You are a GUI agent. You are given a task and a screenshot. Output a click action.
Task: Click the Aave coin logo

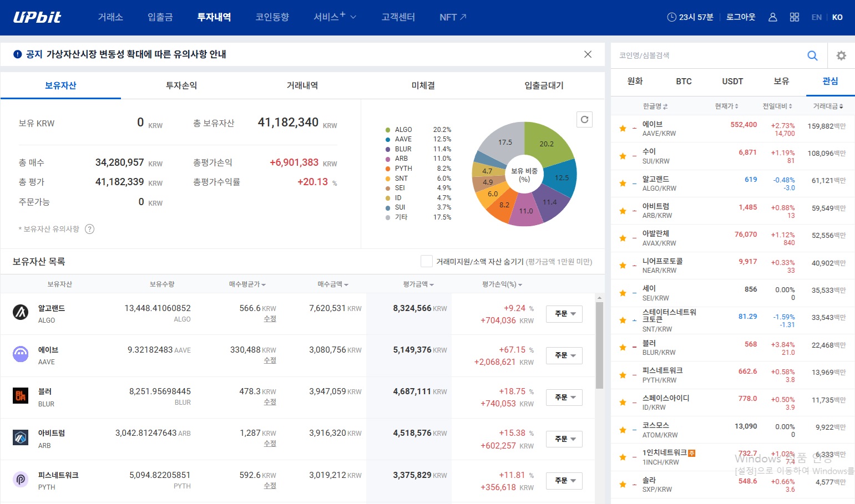click(21, 354)
